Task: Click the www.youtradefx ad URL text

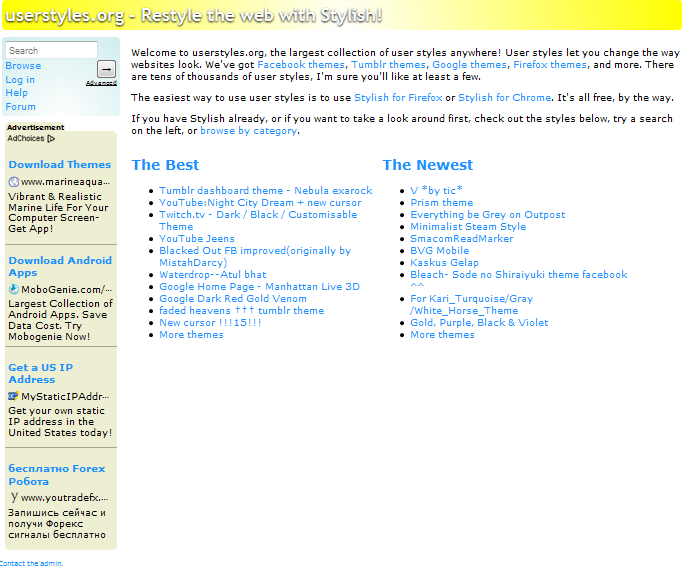Action: tap(65, 497)
